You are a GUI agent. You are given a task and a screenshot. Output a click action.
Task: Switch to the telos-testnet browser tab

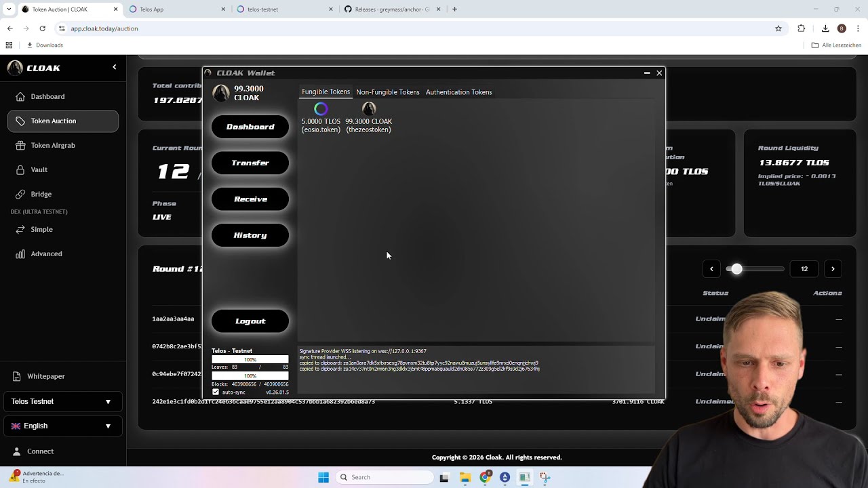pos(285,9)
